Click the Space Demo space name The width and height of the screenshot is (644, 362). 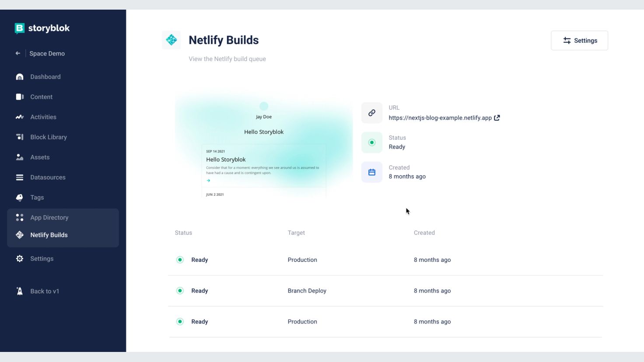47,53
